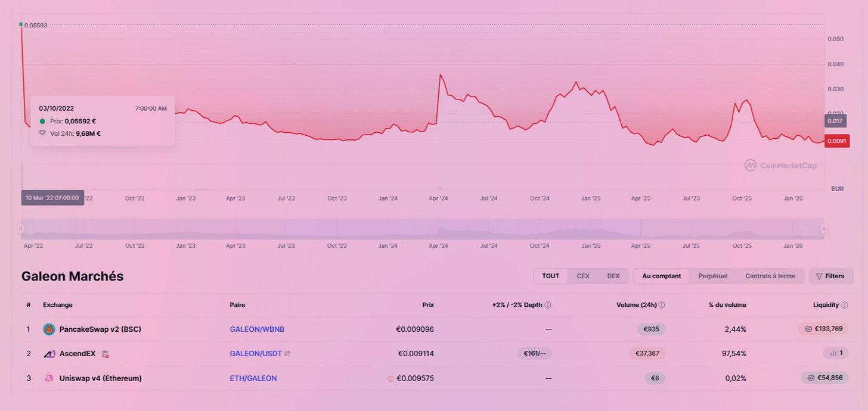The height and width of the screenshot is (411, 868).
Task: Click the AscendEX exchange logo icon
Action: coord(49,354)
